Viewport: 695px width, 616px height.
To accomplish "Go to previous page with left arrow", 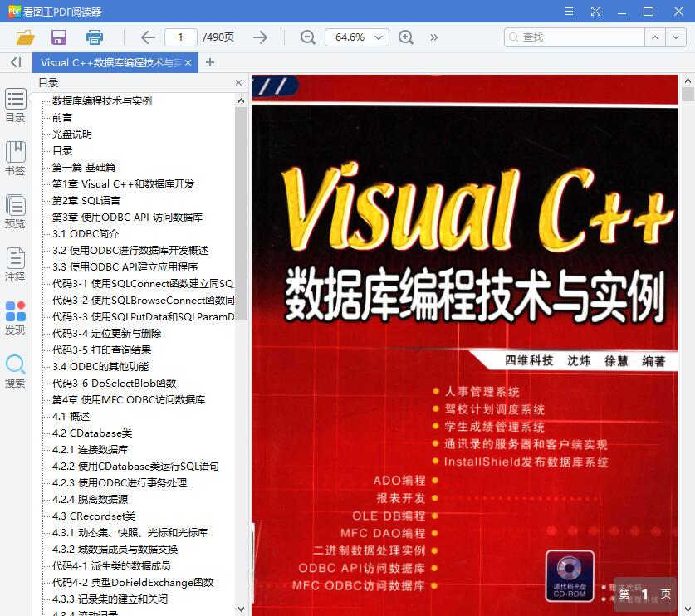I will (x=148, y=37).
